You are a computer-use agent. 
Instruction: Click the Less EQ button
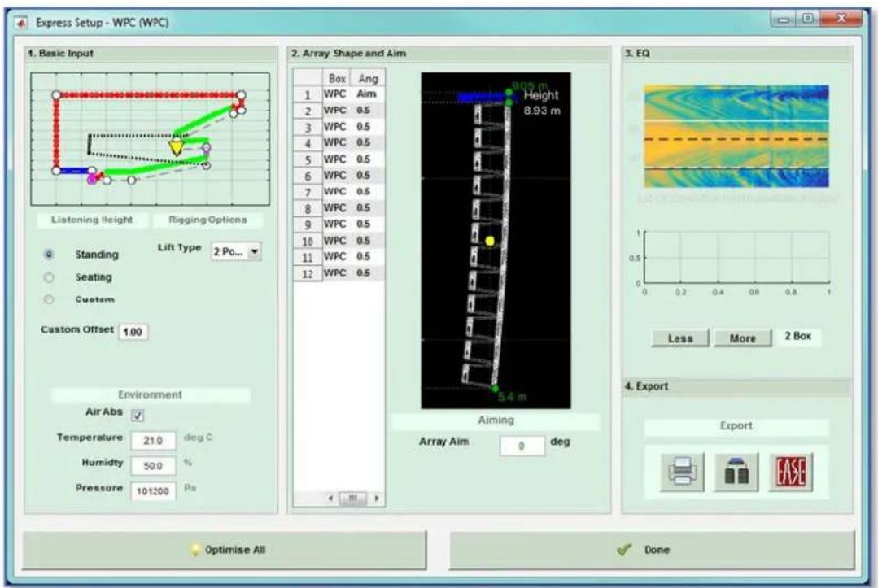point(680,338)
